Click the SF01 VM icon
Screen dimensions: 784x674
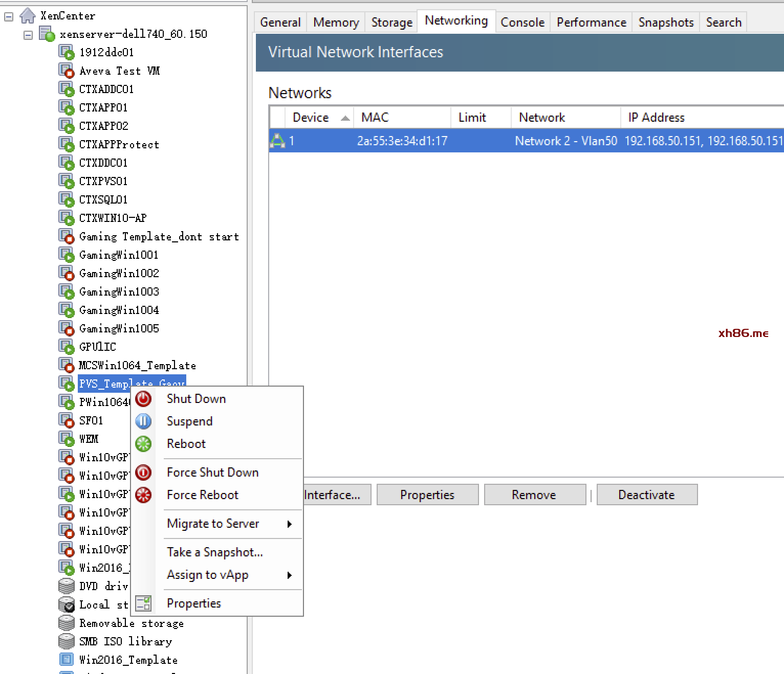[x=67, y=420]
